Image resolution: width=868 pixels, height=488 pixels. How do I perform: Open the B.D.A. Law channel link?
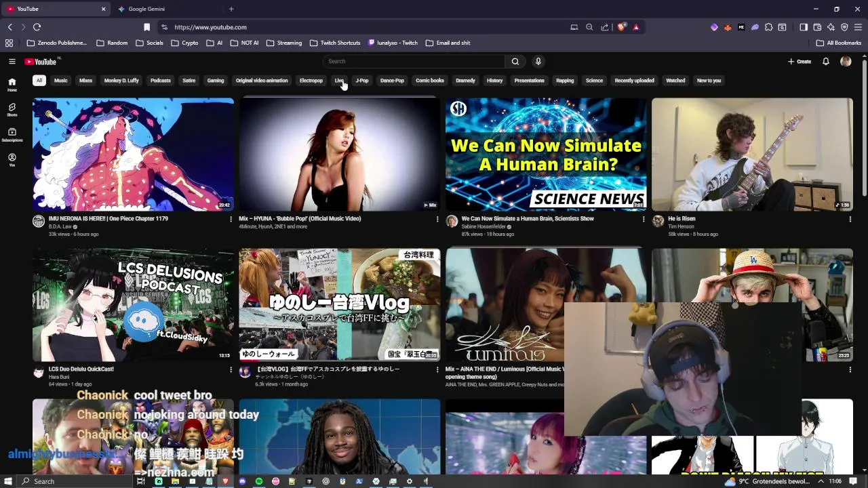[x=60, y=226]
